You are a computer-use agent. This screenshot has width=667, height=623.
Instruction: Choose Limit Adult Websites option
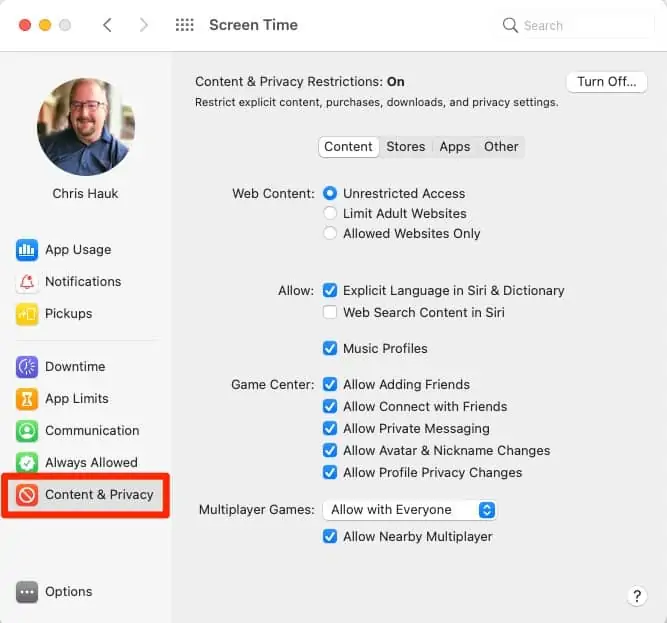[330, 213]
